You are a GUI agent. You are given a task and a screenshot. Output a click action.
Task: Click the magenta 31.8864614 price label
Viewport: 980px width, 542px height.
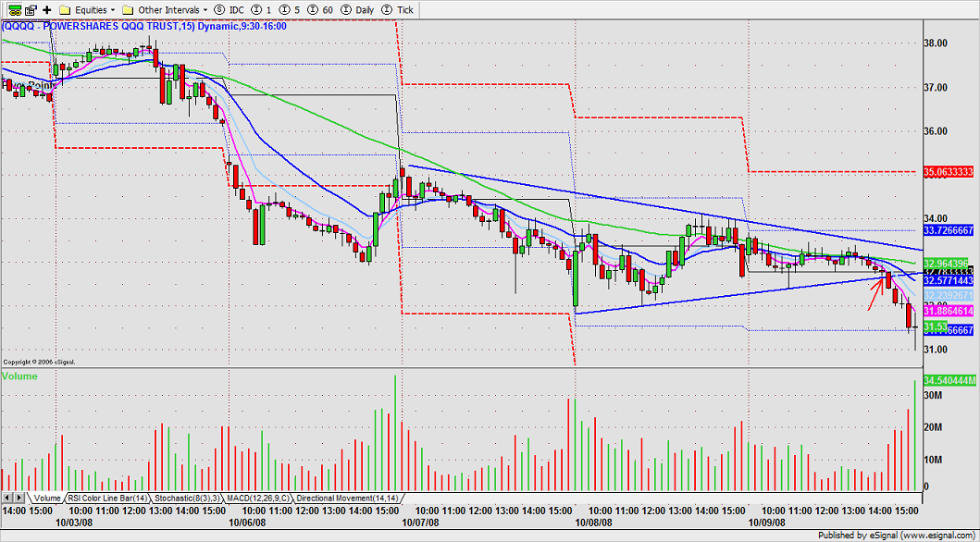(949, 311)
